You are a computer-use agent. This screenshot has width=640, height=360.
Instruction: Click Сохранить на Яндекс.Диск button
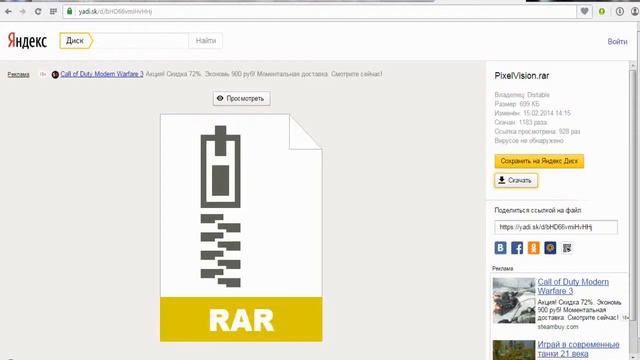click(539, 161)
